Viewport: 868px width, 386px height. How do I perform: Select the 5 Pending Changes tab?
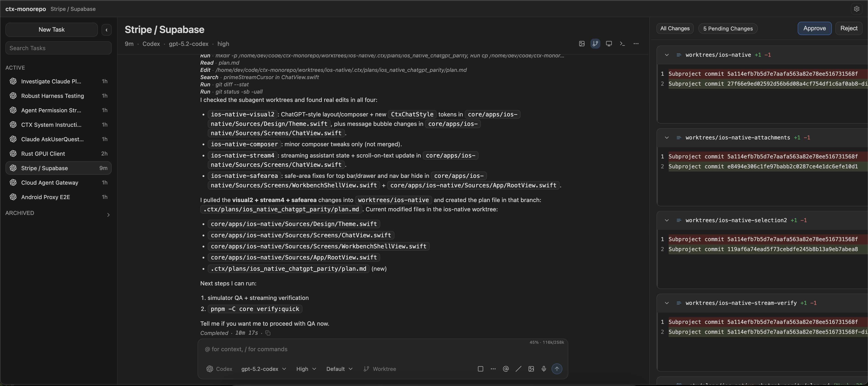pos(727,29)
